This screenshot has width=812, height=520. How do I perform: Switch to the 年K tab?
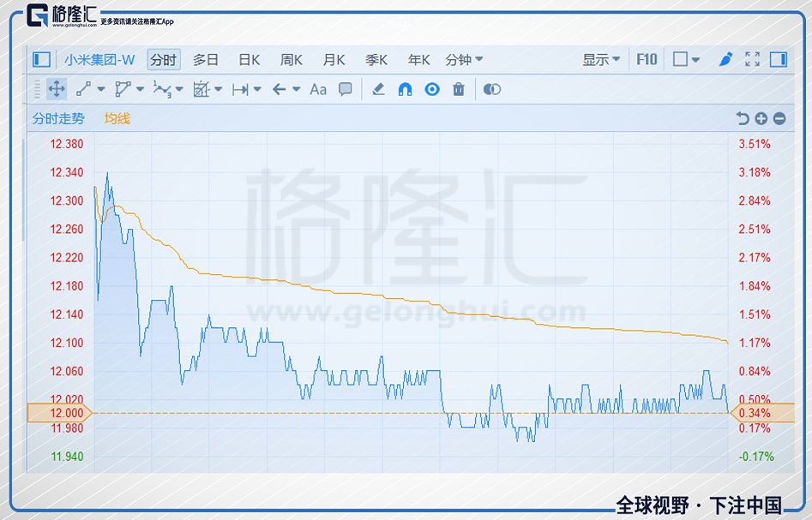[419, 59]
